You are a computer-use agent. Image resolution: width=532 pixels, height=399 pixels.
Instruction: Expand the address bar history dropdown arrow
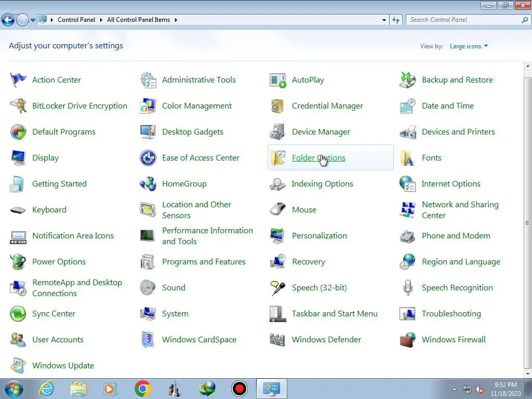coord(384,20)
